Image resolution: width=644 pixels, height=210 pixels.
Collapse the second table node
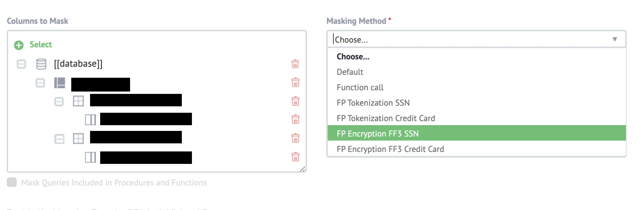59,139
